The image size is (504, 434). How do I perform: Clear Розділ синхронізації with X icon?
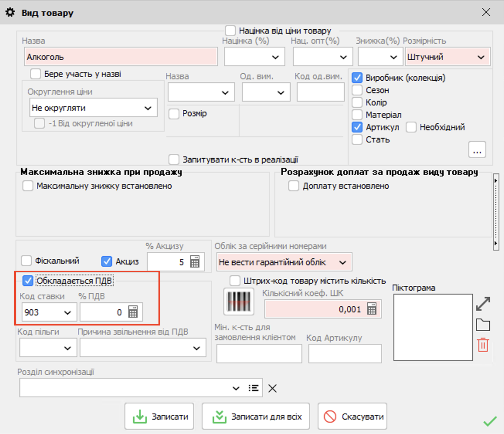[272, 388]
